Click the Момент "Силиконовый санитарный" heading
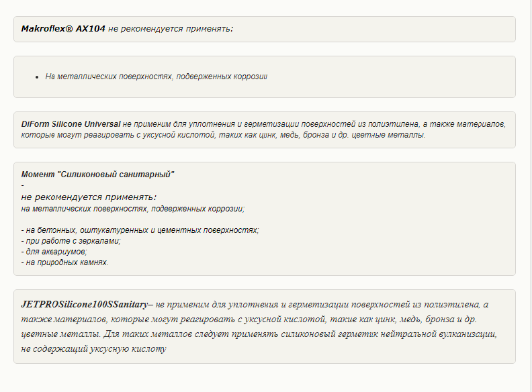Screen dimensions: 532x392 click(x=97, y=175)
